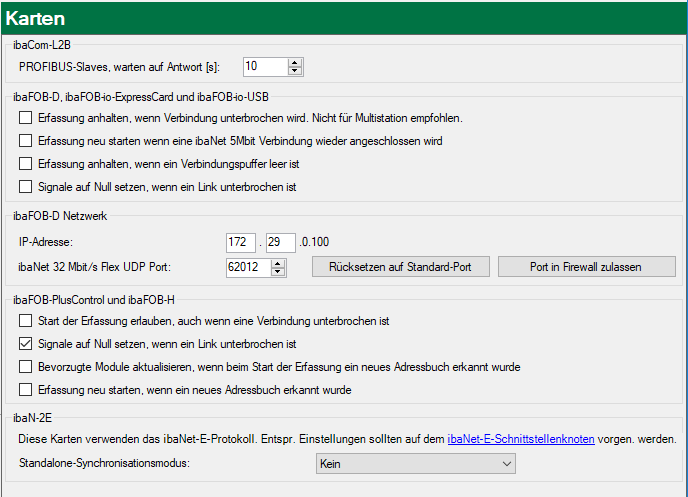Click the 'IP-Adresse:' label

click(46, 242)
